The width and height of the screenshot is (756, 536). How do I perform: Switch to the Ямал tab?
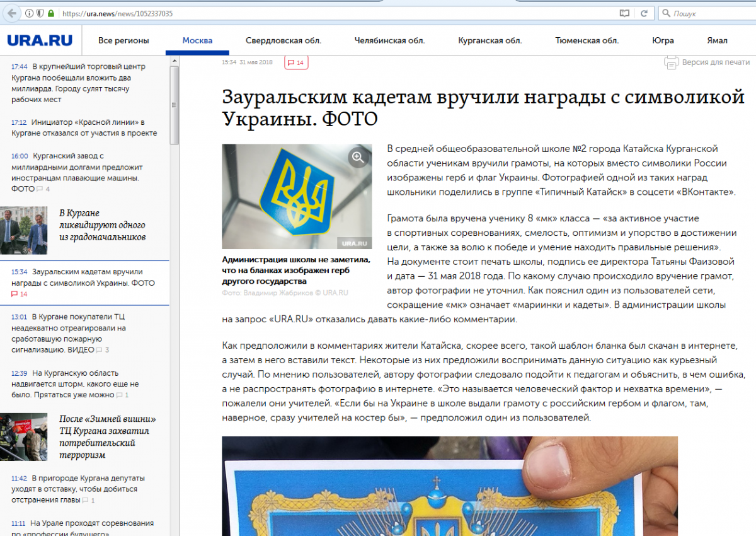coord(717,40)
